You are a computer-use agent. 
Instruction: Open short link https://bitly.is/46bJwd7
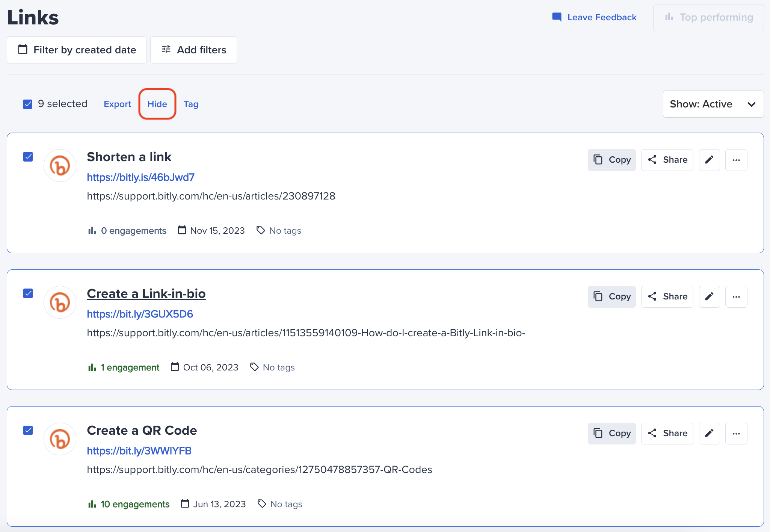coord(140,177)
